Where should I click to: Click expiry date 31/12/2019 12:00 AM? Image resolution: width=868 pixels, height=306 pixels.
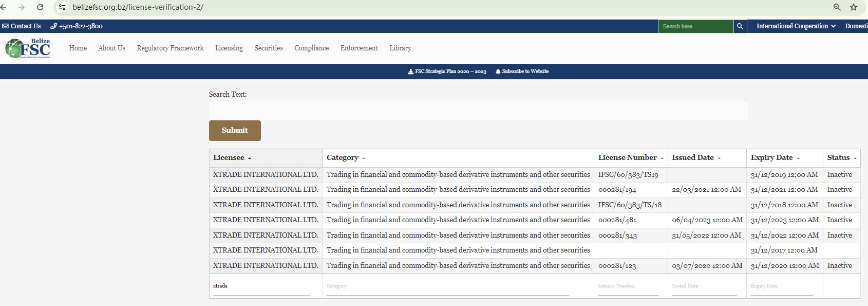[784, 175]
